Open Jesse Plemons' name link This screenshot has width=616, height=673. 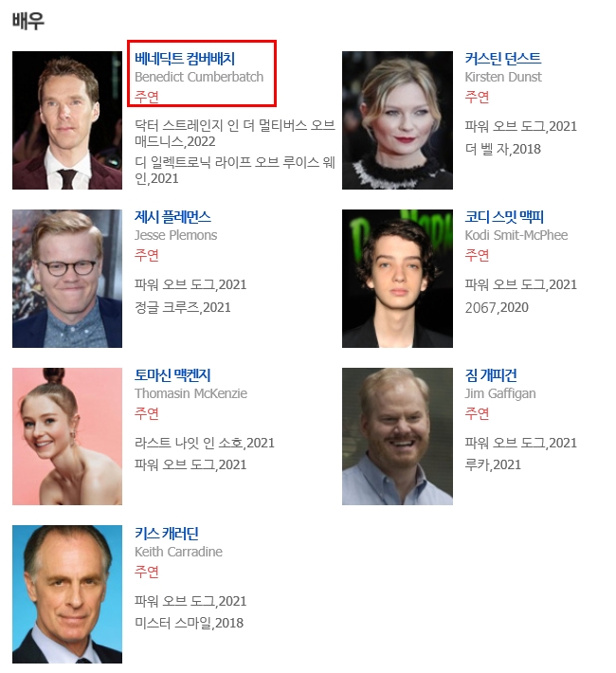[172, 217]
